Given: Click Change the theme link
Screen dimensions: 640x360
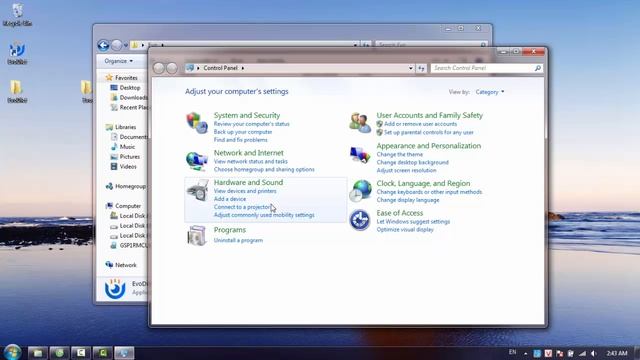Looking at the screenshot, I should click(400, 155).
